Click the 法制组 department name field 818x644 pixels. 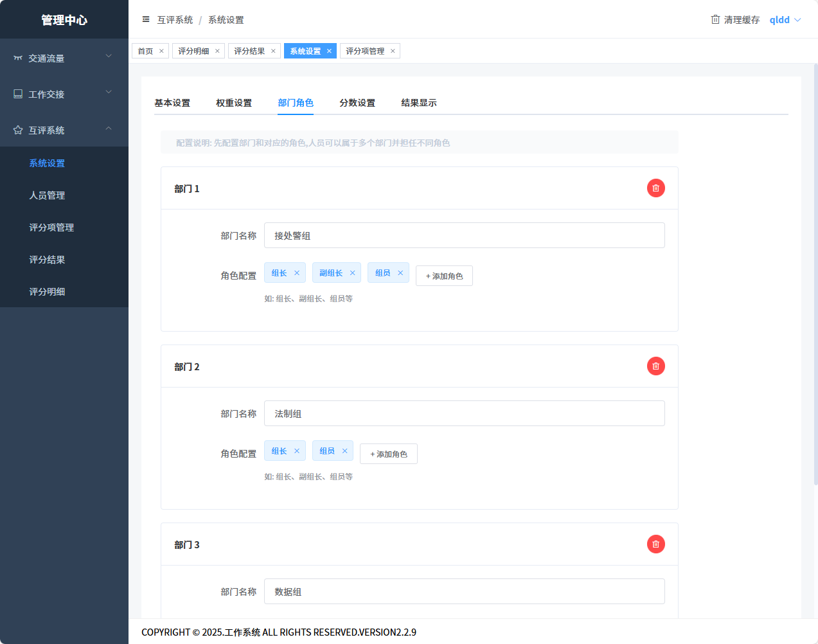tap(464, 413)
